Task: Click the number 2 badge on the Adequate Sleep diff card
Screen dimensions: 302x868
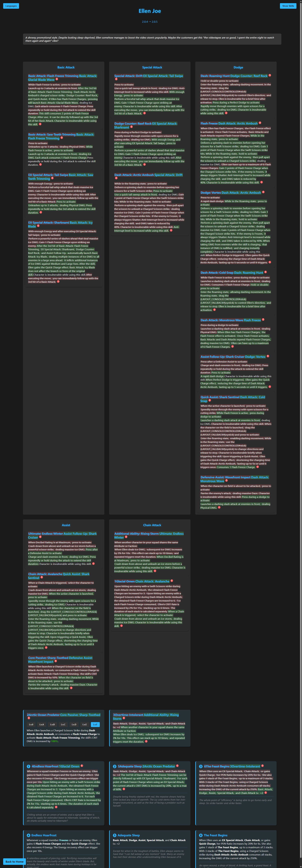Action: click(115, 767)
